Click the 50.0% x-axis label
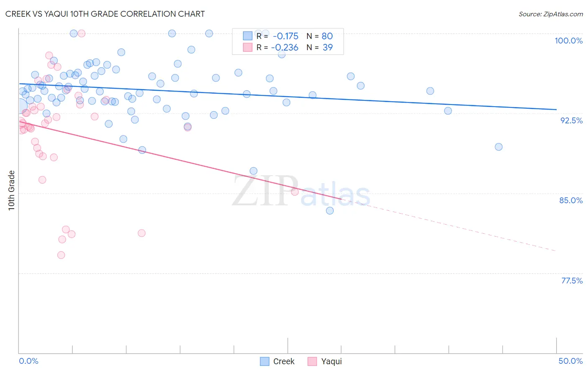 (x=570, y=361)
